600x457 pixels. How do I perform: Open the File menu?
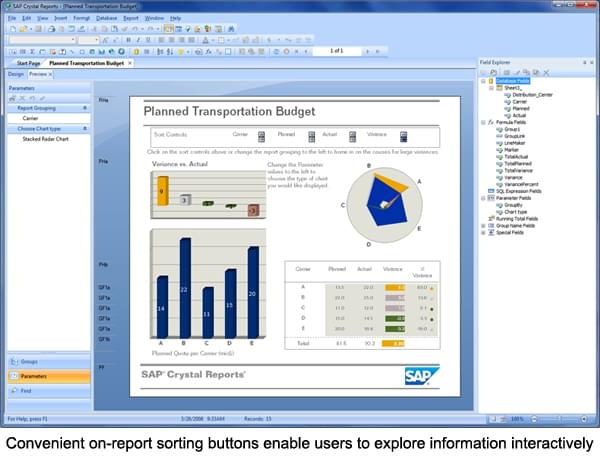coord(12,18)
